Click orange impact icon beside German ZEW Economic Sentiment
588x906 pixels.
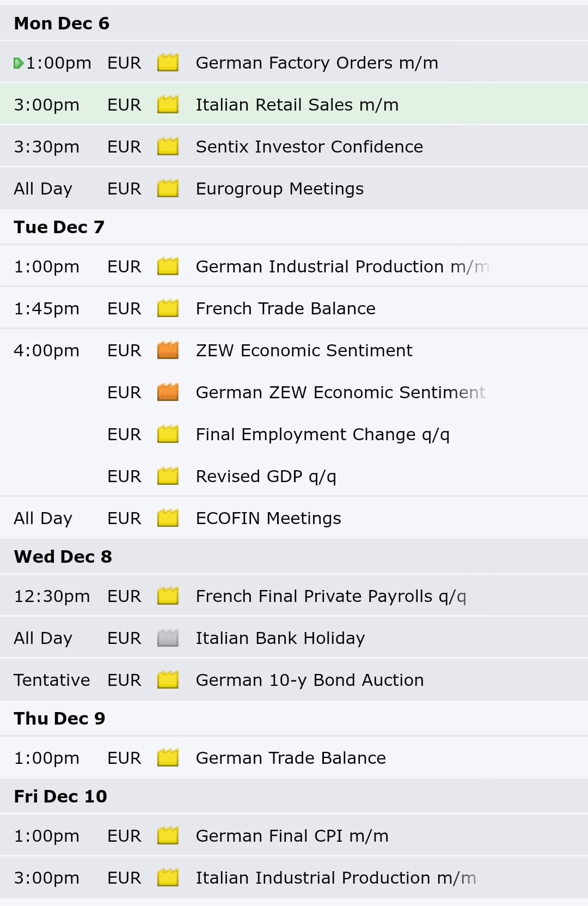168,392
